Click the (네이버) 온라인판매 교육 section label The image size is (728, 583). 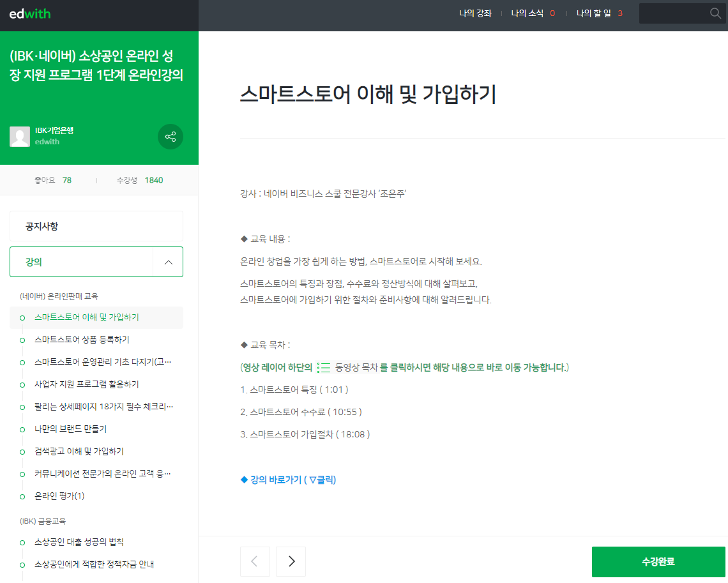click(x=59, y=296)
